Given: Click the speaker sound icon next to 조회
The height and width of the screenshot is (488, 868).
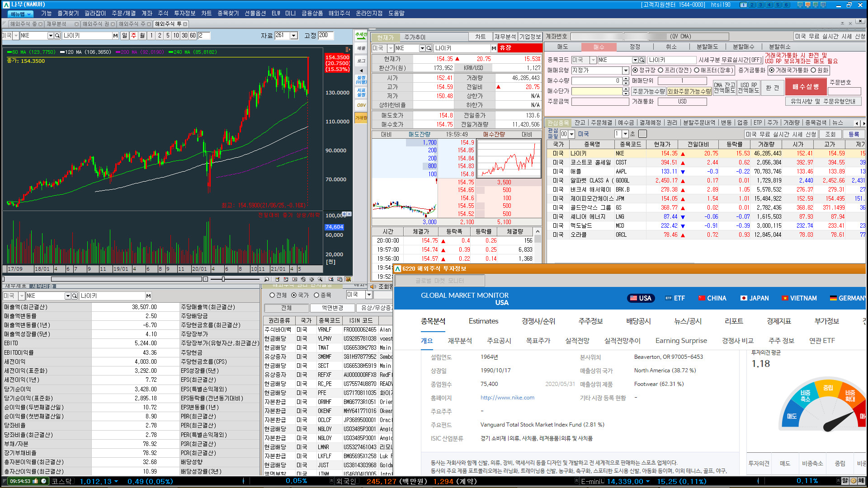Looking at the screenshot, I should 373,286.
